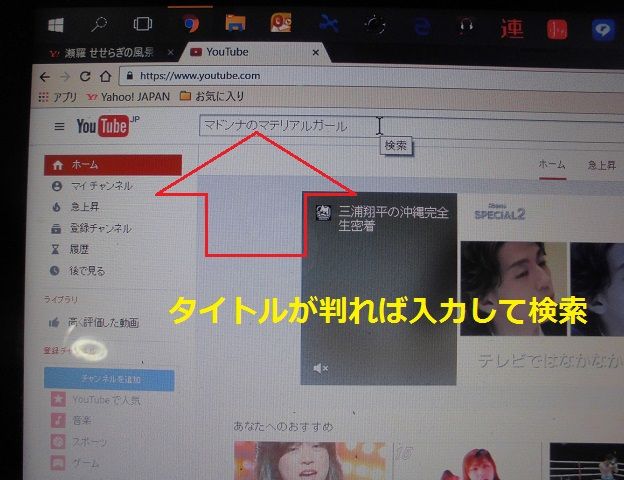Unmute the promoted video speaker icon
Screen dimensions: 624x480
click(x=320, y=368)
